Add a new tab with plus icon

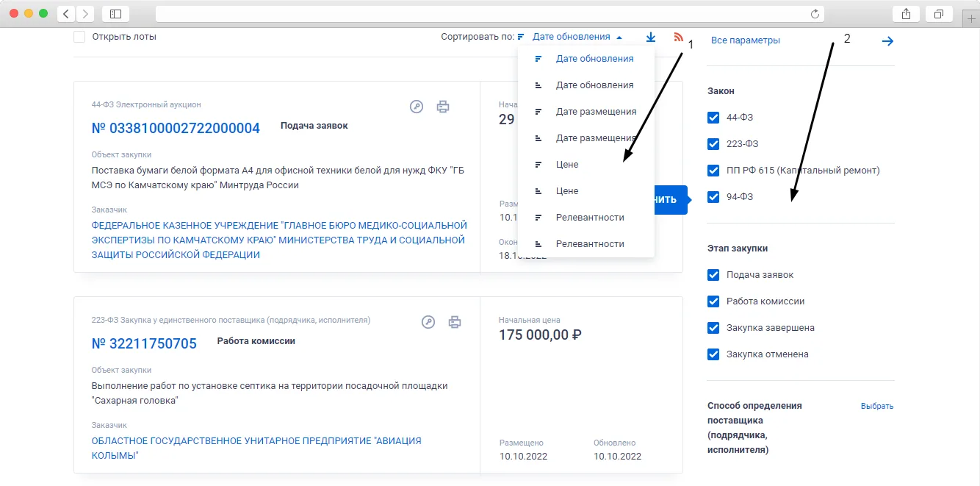click(x=971, y=18)
